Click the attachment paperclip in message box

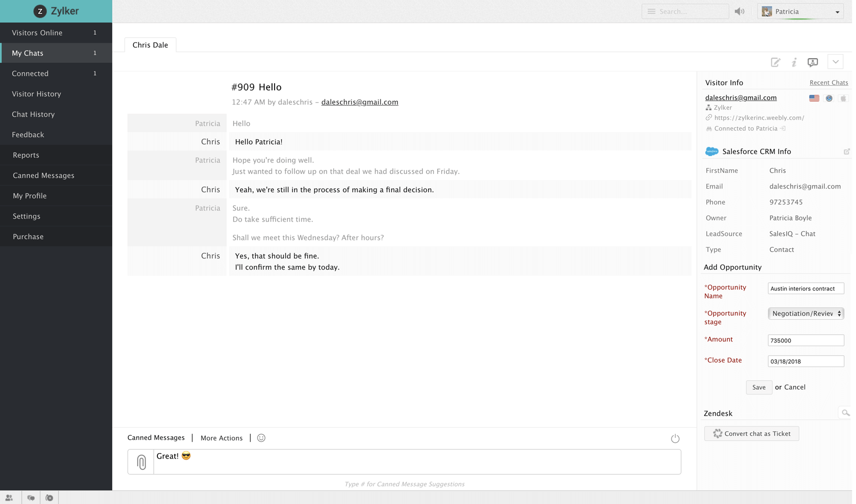click(x=140, y=461)
